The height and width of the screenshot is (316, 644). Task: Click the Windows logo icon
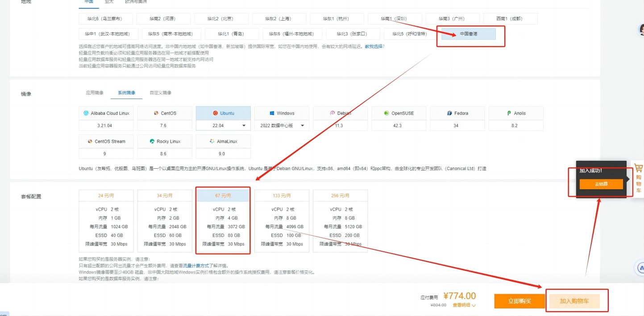[x=272, y=113]
